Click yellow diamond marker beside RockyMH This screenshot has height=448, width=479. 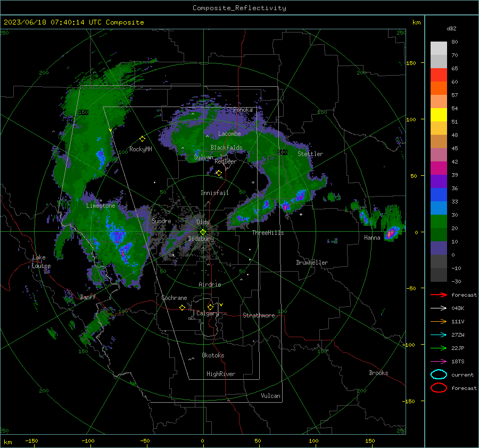[x=142, y=139]
